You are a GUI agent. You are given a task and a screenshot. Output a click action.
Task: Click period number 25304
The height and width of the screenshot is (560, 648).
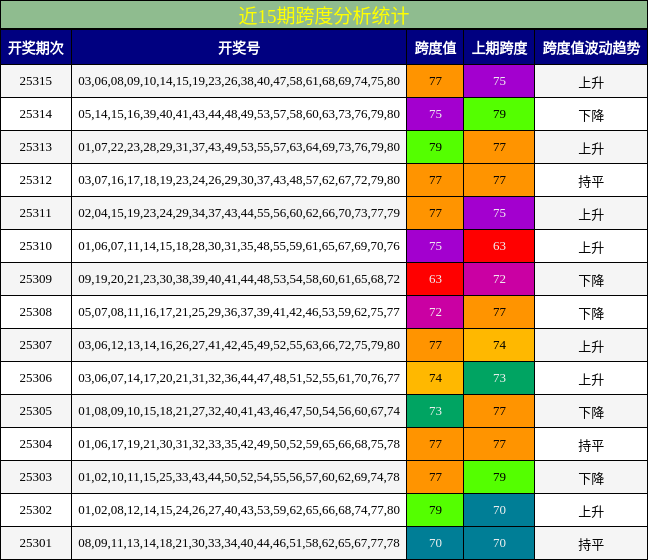(36, 444)
